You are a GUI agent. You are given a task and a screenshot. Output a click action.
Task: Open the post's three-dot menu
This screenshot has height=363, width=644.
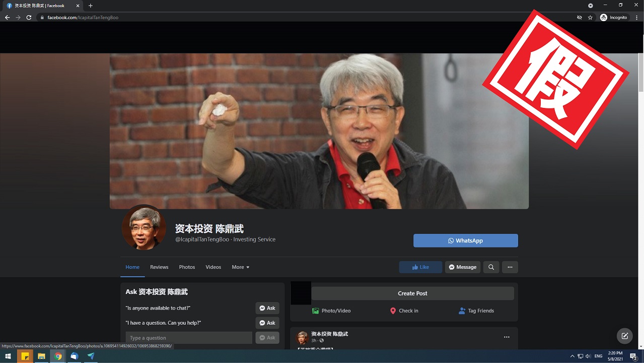pyautogui.click(x=507, y=337)
